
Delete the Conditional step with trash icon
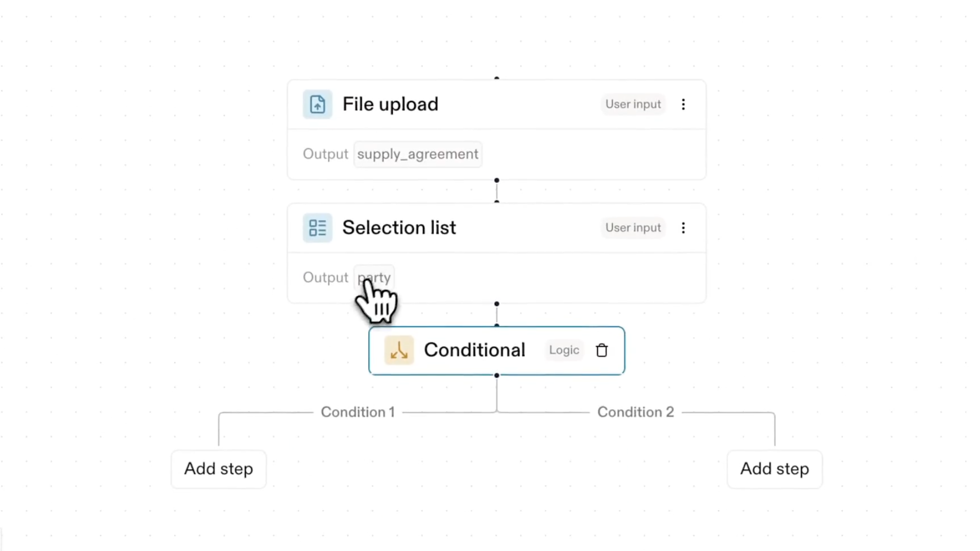click(602, 350)
